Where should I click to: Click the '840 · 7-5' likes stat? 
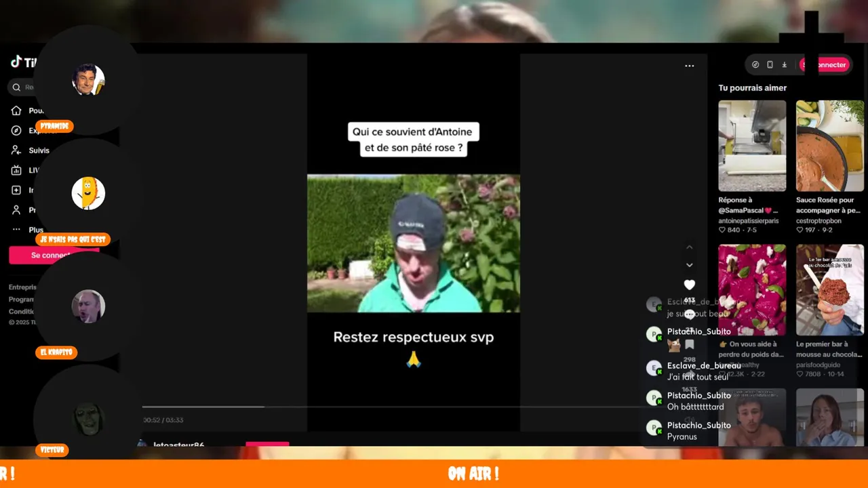pyautogui.click(x=738, y=230)
